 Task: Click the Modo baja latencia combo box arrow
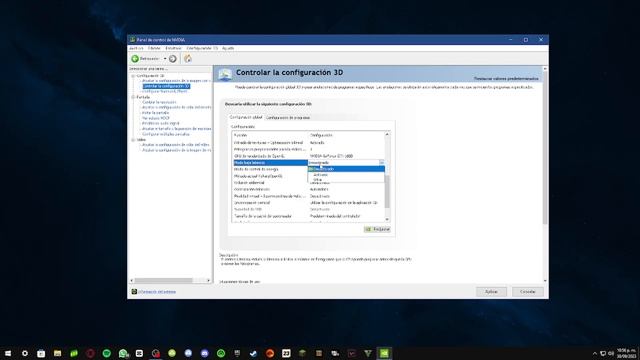coord(382,162)
